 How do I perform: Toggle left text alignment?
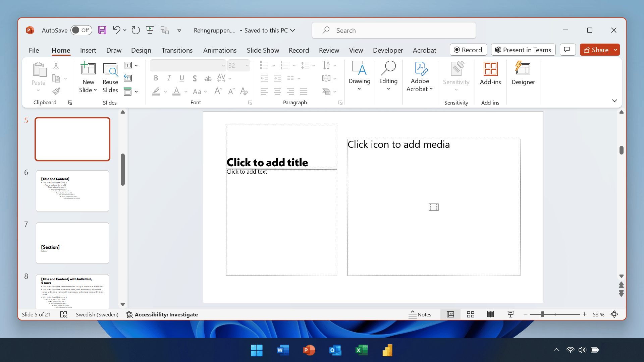(x=264, y=91)
